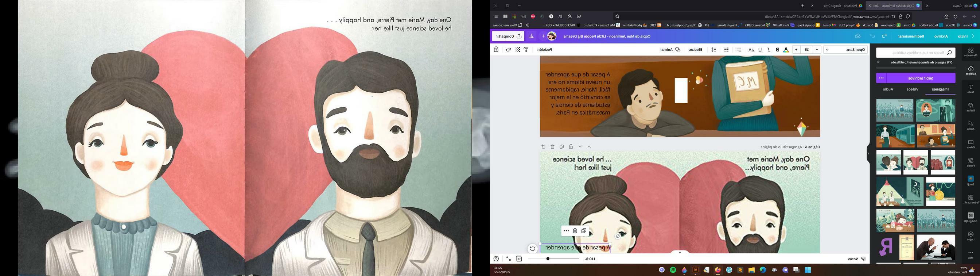Move page 6 up with chevron
Image resolution: width=980 pixels, height=276 pixels.
589,147
